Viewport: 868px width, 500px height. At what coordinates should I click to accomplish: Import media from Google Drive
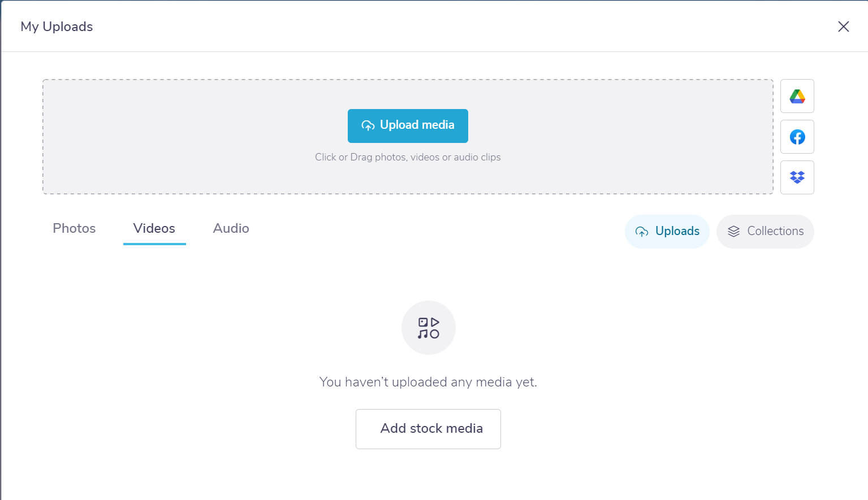click(797, 96)
